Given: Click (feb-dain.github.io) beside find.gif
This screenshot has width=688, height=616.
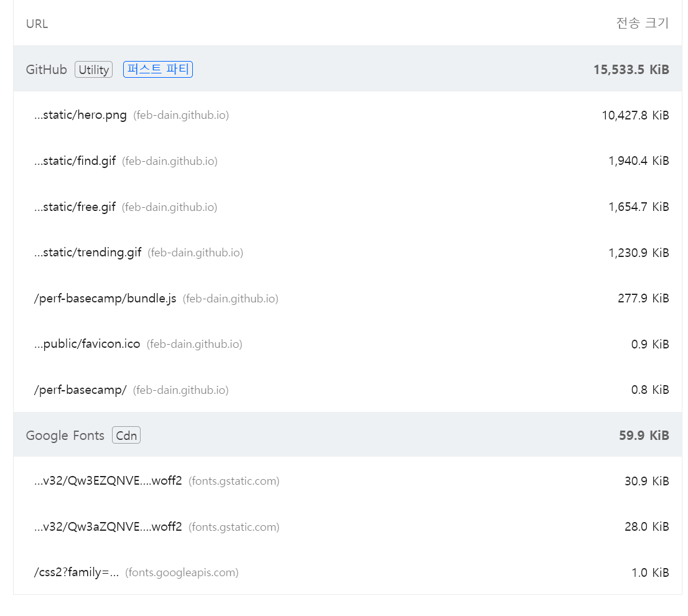Looking at the screenshot, I should (170, 161).
